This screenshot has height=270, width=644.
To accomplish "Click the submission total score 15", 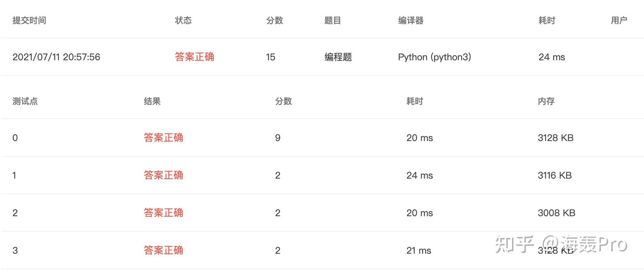I will (x=271, y=57).
